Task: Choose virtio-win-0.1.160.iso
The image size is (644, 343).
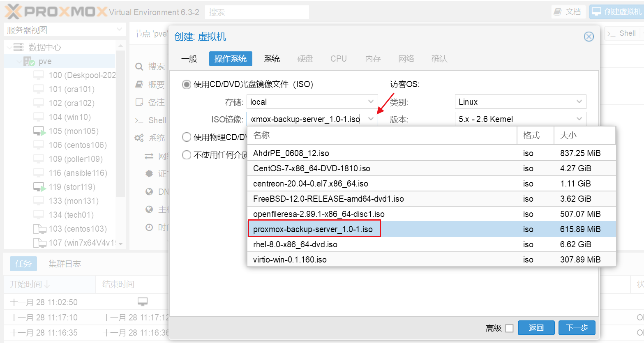Action: pyautogui.click(x=432, y=260)
